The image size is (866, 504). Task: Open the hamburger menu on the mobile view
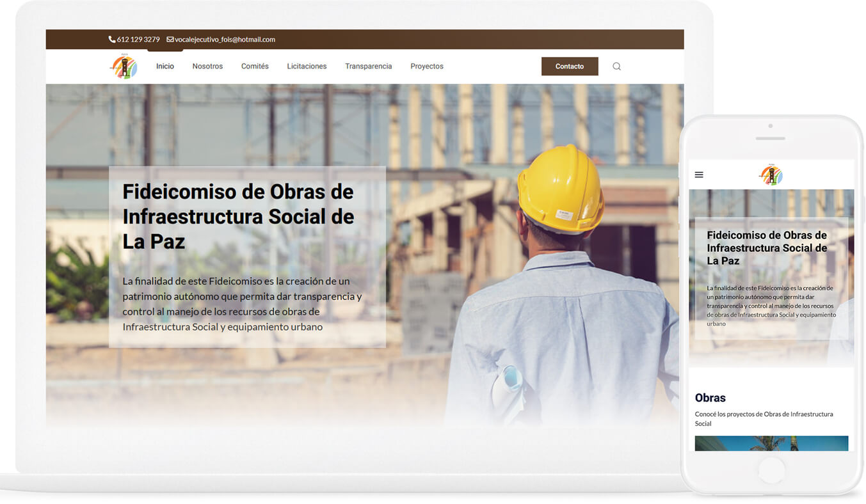699,174
